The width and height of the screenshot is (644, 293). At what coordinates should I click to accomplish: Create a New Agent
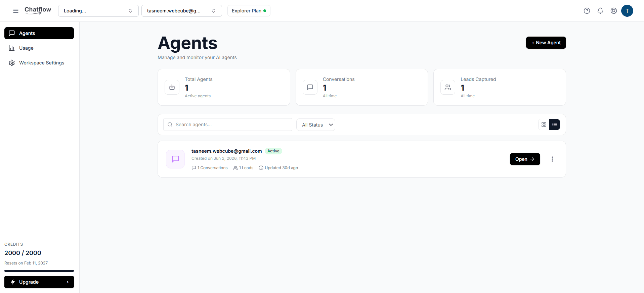click(x=546, y=43)
